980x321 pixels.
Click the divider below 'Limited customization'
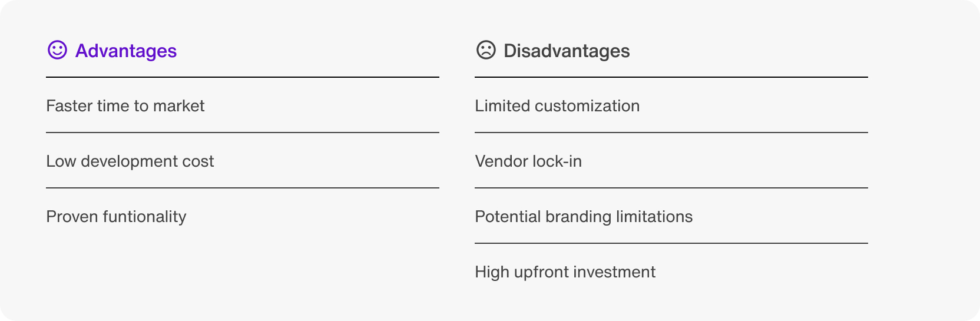[x=671, y=133]
